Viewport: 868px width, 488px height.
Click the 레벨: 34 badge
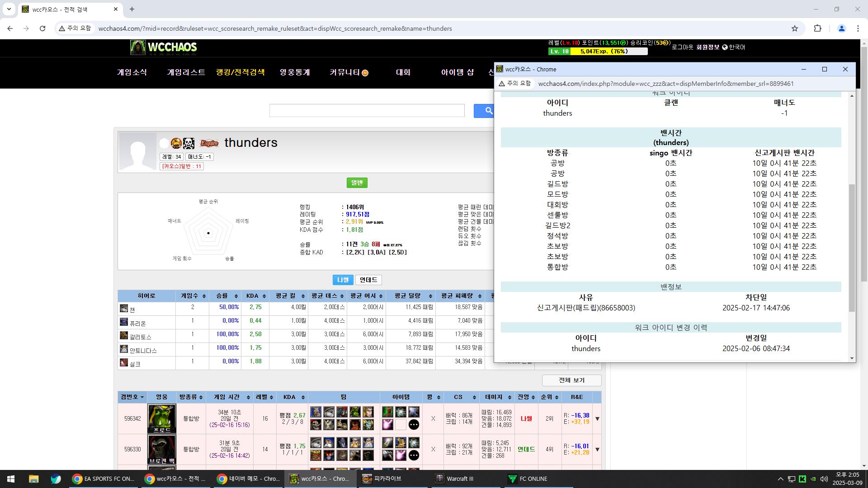click(x=171, y=157)
